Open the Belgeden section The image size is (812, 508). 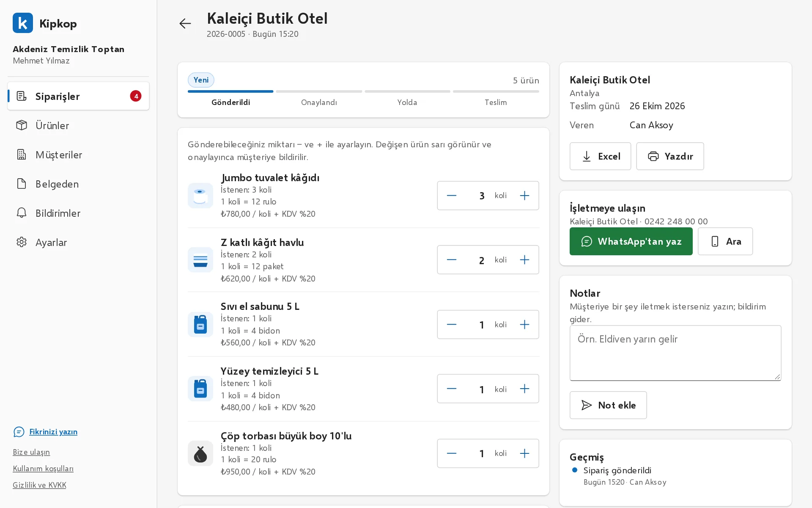(x=78, y=184)
